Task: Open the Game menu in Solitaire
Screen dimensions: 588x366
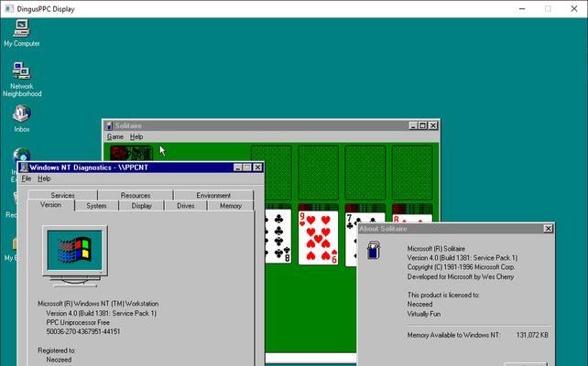Action: pos(115,136)
